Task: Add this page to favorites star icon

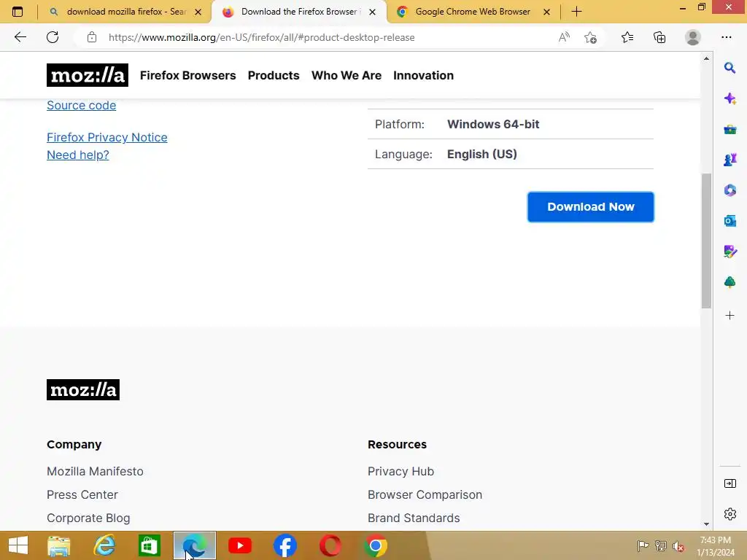Action: click(591, 37)
